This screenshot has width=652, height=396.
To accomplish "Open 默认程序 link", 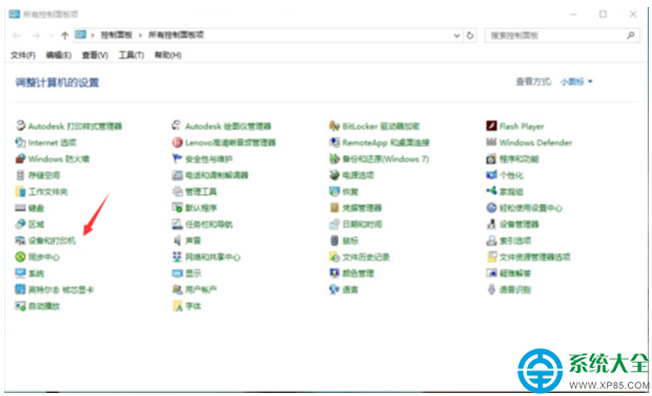I will click(201, 208).
